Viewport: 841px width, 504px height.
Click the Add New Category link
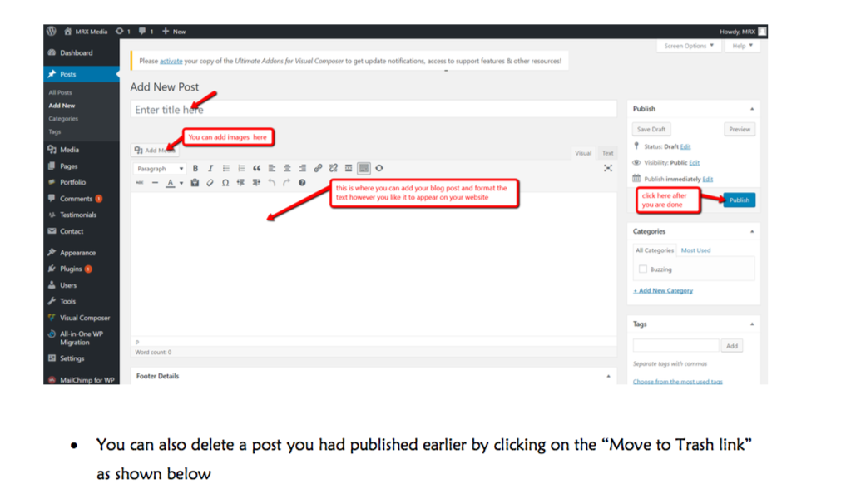click(x=663, y=290)
